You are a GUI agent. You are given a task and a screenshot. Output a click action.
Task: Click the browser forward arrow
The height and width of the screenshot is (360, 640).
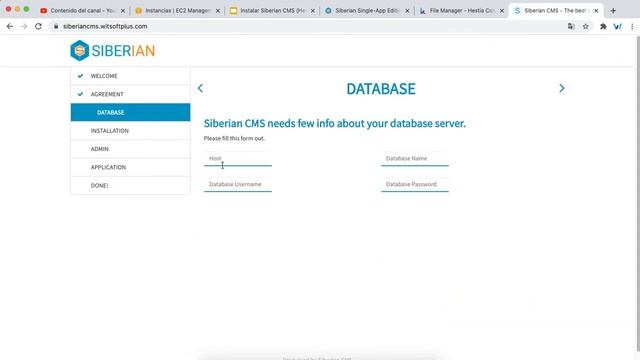tap(24, 26)
